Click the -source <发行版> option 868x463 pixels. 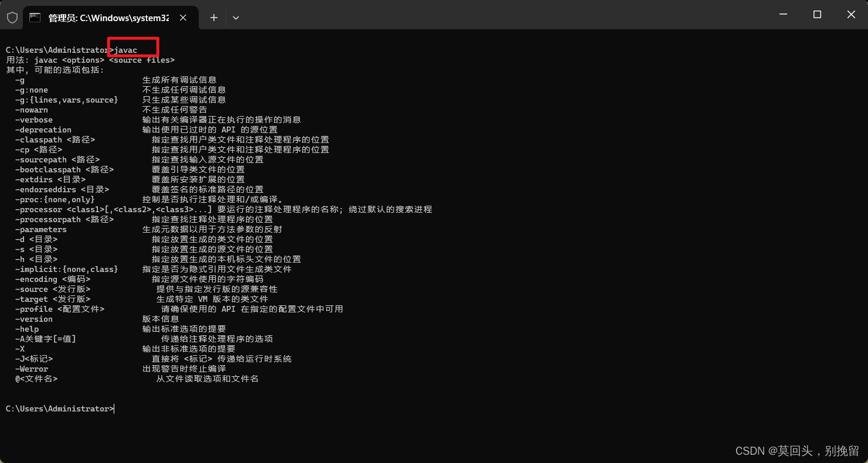pos(53,290)
